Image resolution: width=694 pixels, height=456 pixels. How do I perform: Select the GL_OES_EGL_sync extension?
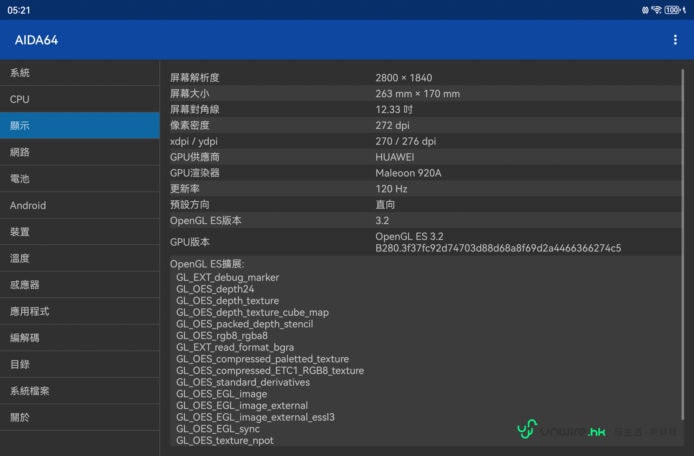pos(218,429)
